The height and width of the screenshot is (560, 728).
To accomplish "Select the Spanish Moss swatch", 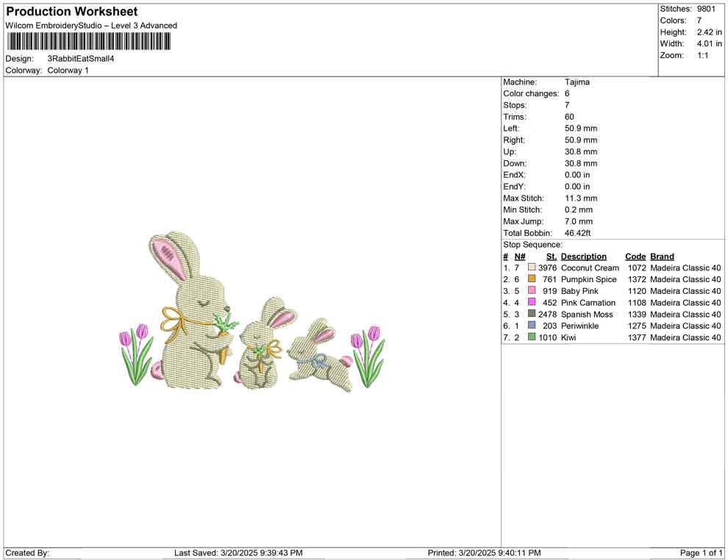I will pyautogui.click(x=531, y=315).
